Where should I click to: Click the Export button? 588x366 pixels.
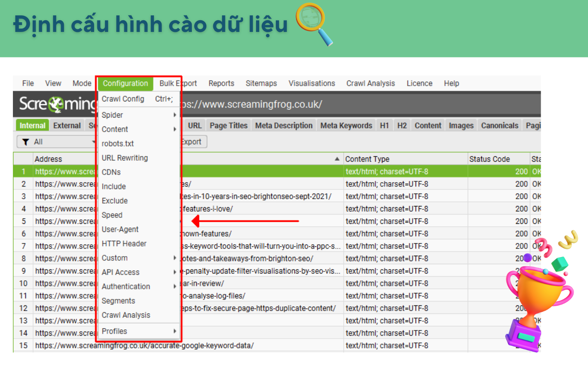[x=193, y=142]
